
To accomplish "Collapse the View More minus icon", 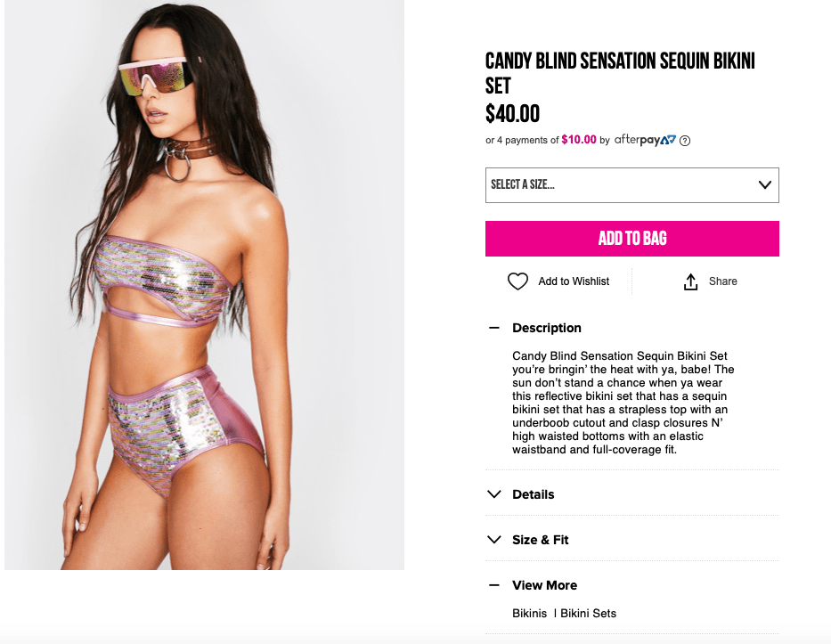I will click(494, 585).
